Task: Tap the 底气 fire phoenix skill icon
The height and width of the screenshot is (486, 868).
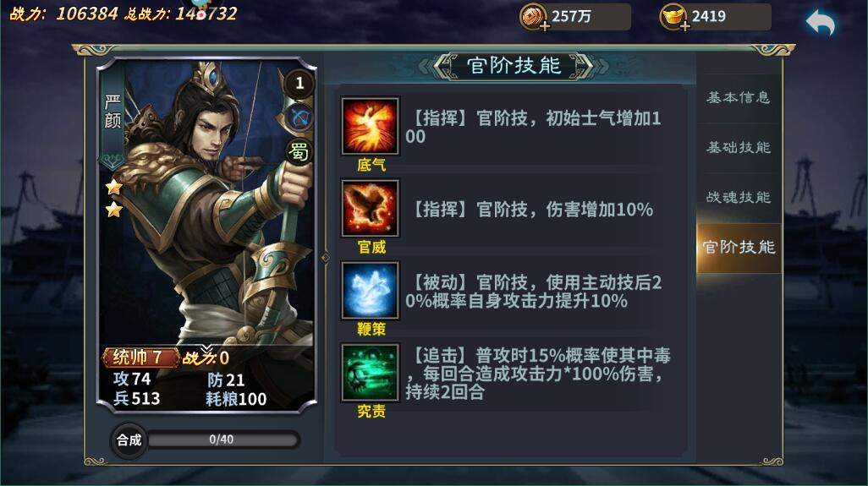Action: tap(370, 126)
